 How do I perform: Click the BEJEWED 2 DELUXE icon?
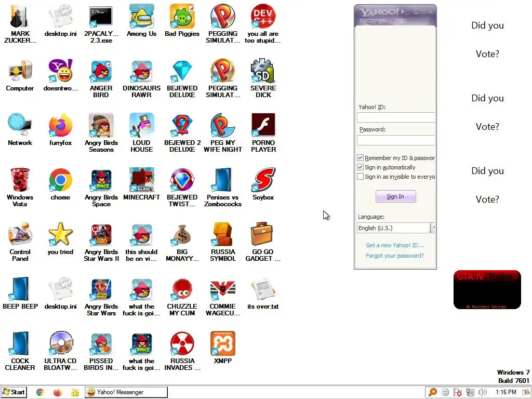coord(182,133)
